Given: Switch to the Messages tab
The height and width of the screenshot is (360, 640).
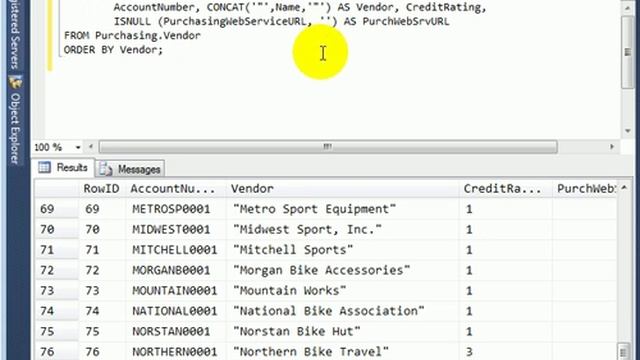Looking at the screenshot, I should 130,169.
